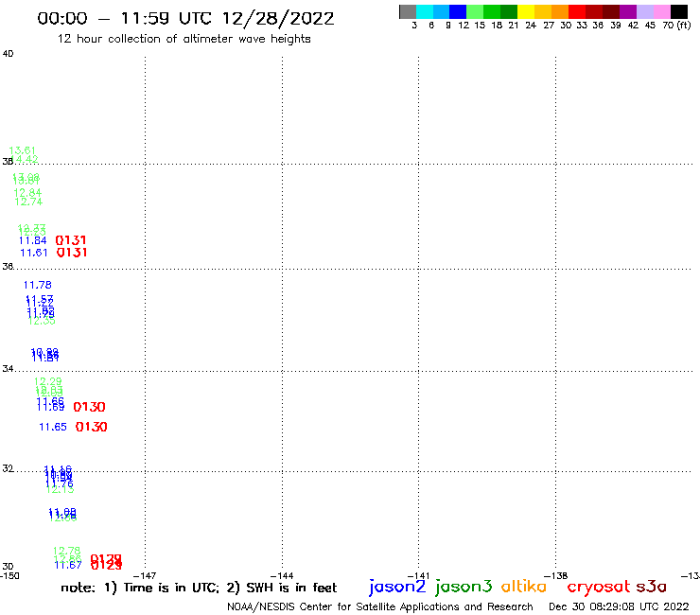Select the dark blue color scale swatch
This screenshot has width=700, height=615.
click(x=458, y=11)
